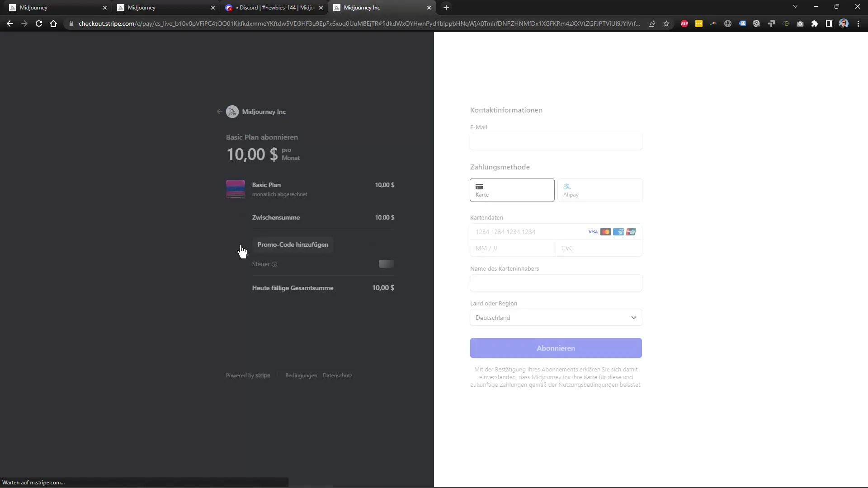This screenshot has width=868, height=488.
Task: Click the gray globe extension icon
Action: (x=728, y=23)
